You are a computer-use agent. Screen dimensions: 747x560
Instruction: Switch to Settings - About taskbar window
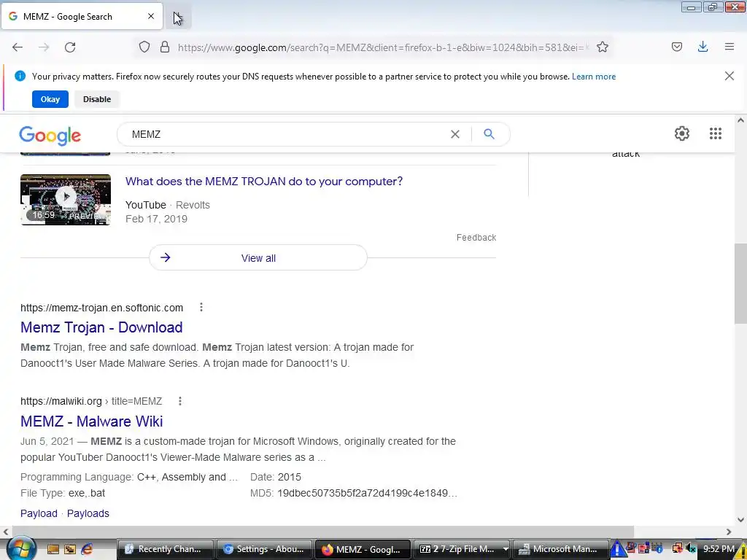[264, 549]
